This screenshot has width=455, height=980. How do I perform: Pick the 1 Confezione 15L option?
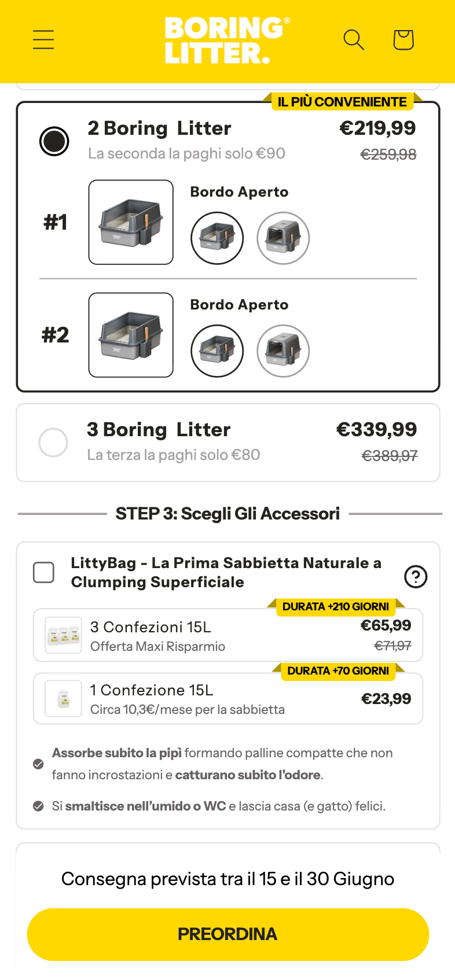tap(228, 698)
